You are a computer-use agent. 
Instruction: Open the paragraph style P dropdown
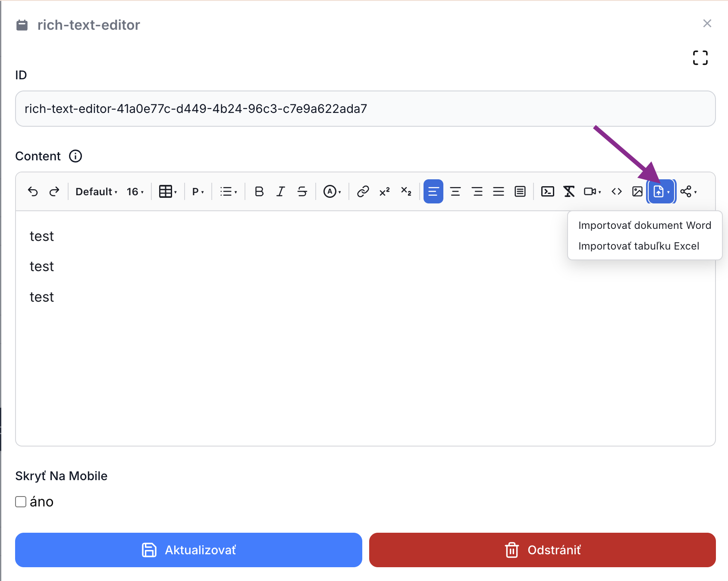(x=198, y=191)
